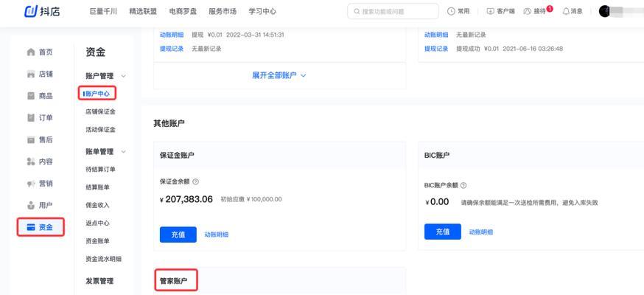
Task: Open 待结算订单 in the sidebar
Action: tap(101, 170)
